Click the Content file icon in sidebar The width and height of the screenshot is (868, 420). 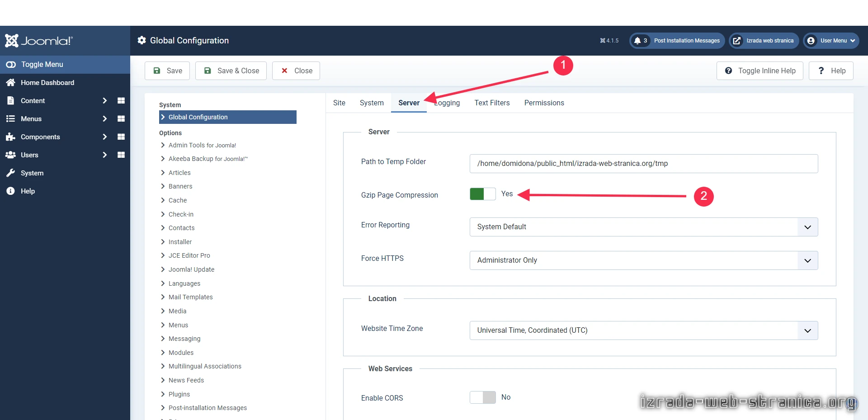pos(11,101)
